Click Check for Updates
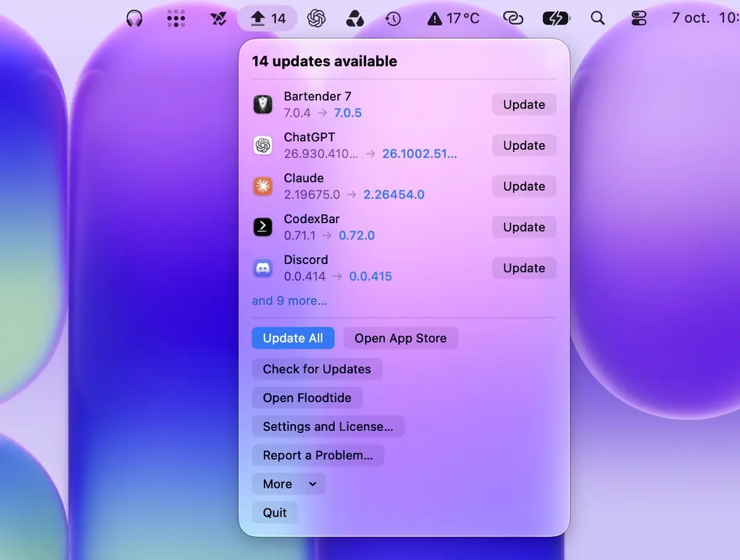This screenshot has height=560, width=740. (317, 369)
